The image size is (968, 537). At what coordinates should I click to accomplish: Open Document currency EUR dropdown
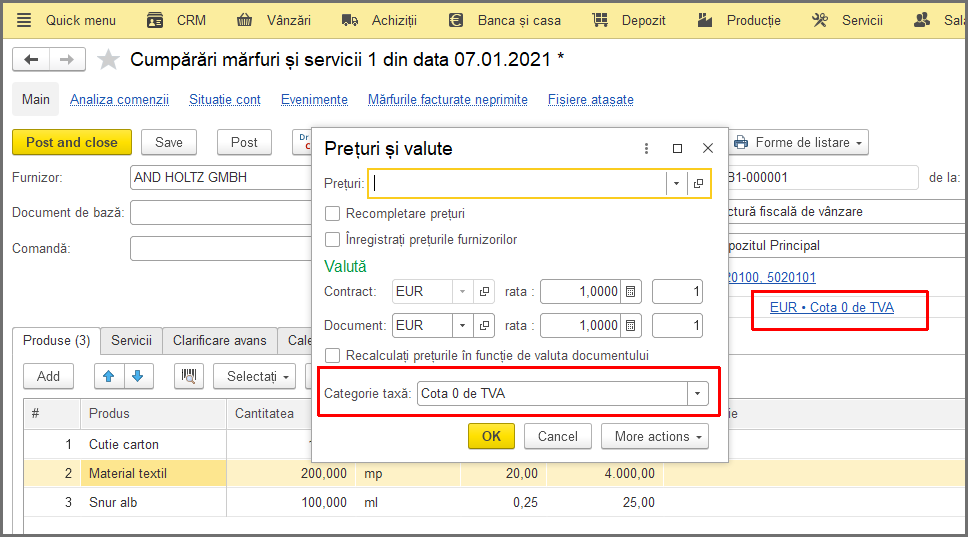[462, 325]
